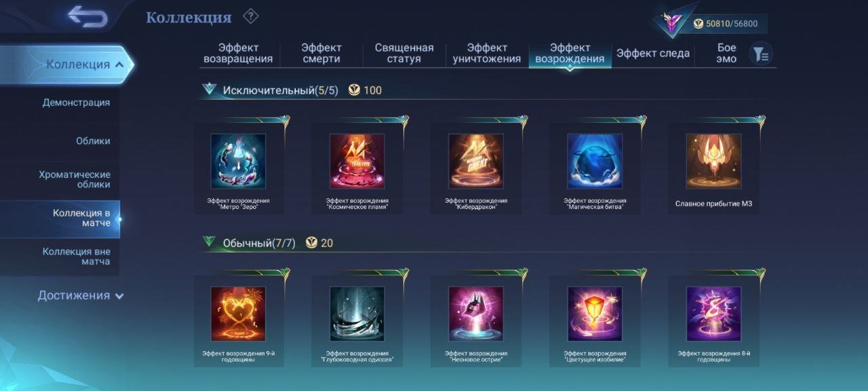The image size is (868, 391).
Task: Collapse the Исключительный(5/5) group
Action: pyautogui.click(x=210, y=89)
